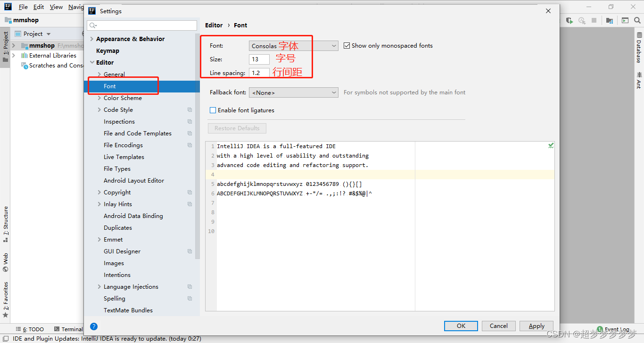Screen dimensions: 644x343
Task: Click the profiler run icon in toolbar
Action: point(582,20)
